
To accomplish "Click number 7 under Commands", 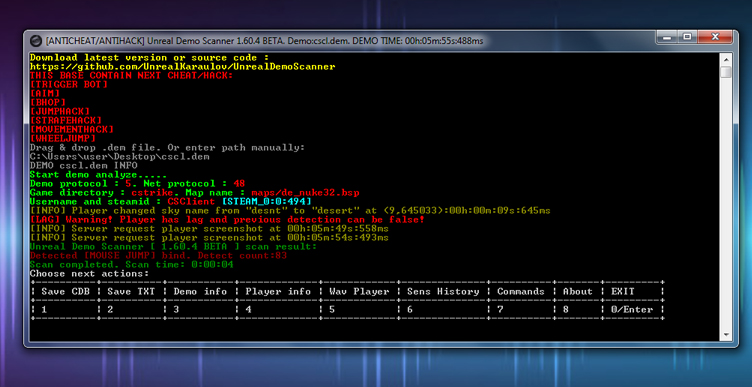I will pyautogui.click(x=500, y=310).
